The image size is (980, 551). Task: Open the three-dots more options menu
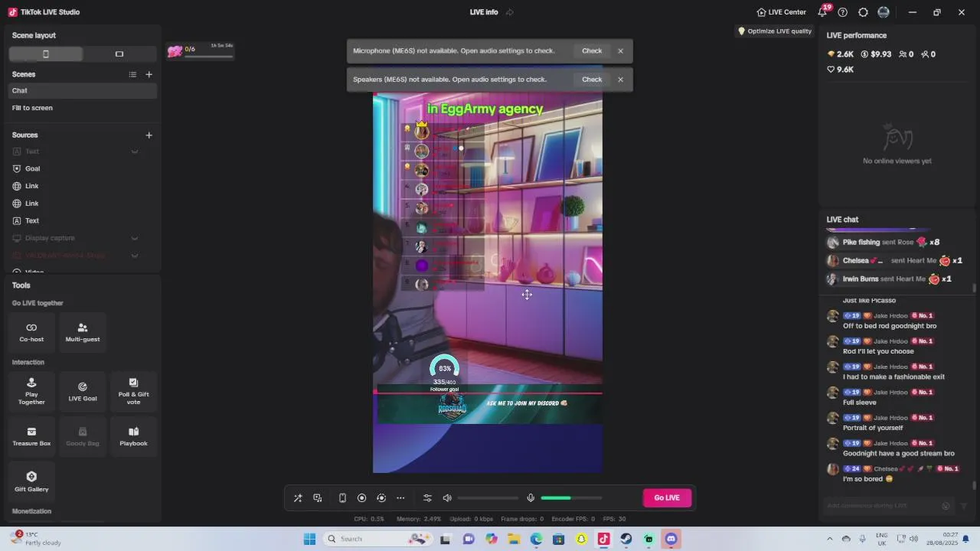coord(400,498)
